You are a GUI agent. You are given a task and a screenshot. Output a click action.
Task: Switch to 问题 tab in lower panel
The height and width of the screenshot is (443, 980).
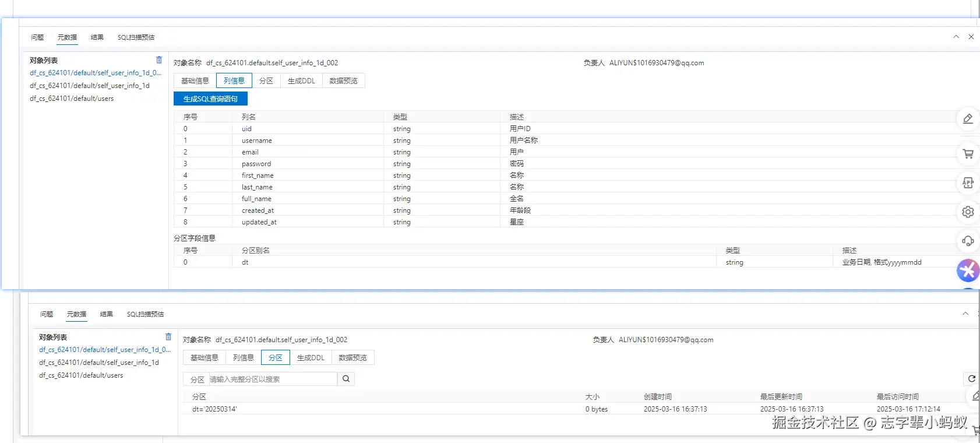click(x=47, y=314)
